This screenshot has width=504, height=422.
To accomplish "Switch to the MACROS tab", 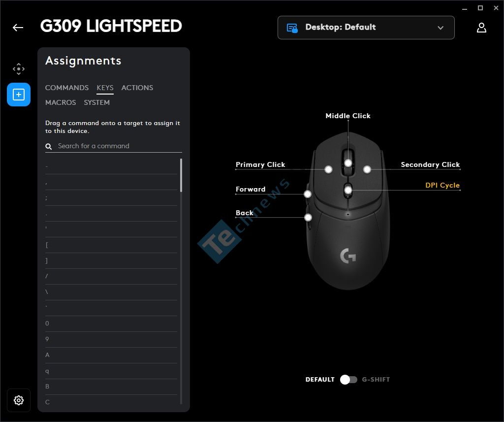I will tap(61, 102).
